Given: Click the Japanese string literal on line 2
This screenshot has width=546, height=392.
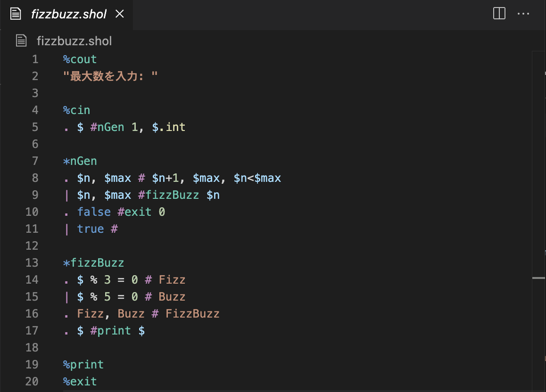Looking at the screenshot, I should [x=110, y=76].
